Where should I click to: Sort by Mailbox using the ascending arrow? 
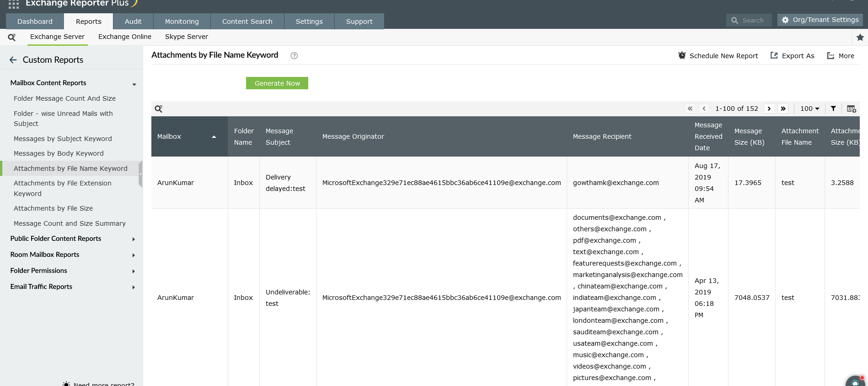click(214, 136)
